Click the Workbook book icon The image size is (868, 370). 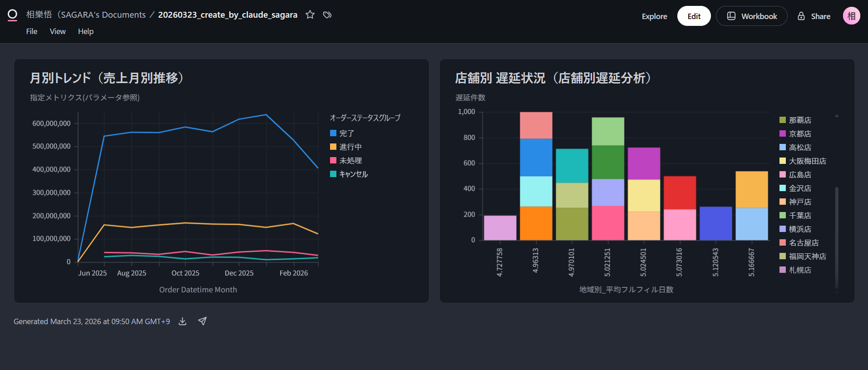pos(731,16)
